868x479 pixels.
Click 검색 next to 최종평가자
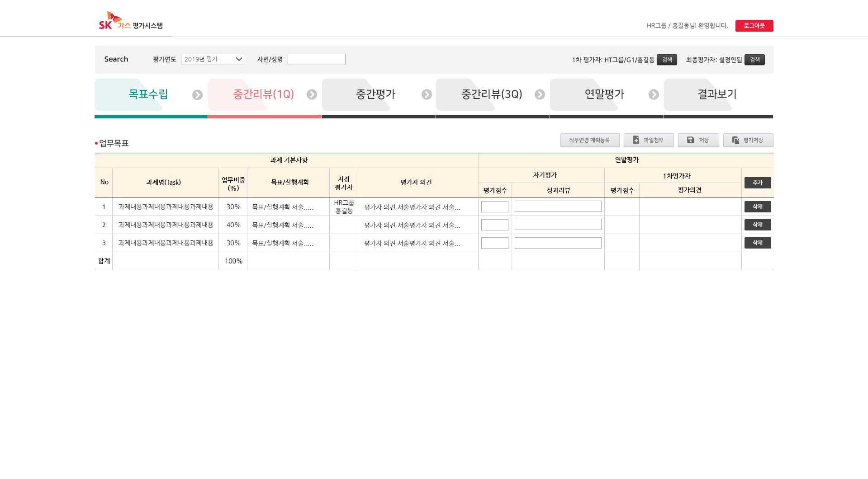click(x=754, y=60)
